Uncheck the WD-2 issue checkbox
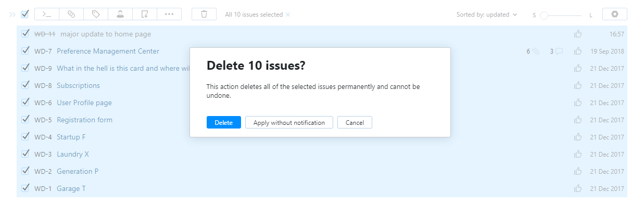The image size is (644, 205). [25, 171]
